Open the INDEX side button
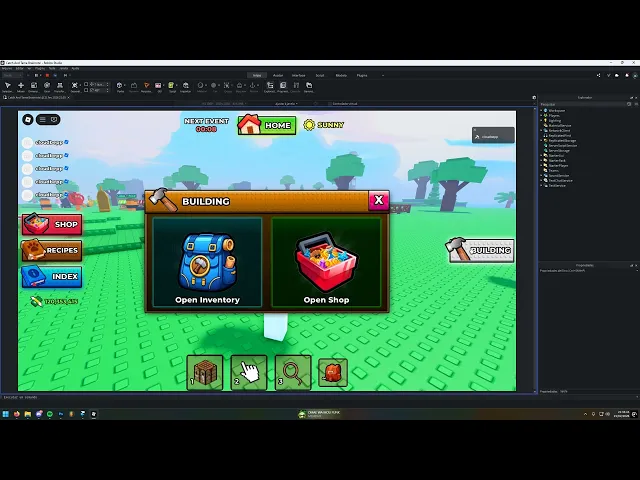Screen dimensions: 640x480 (52, 276)
